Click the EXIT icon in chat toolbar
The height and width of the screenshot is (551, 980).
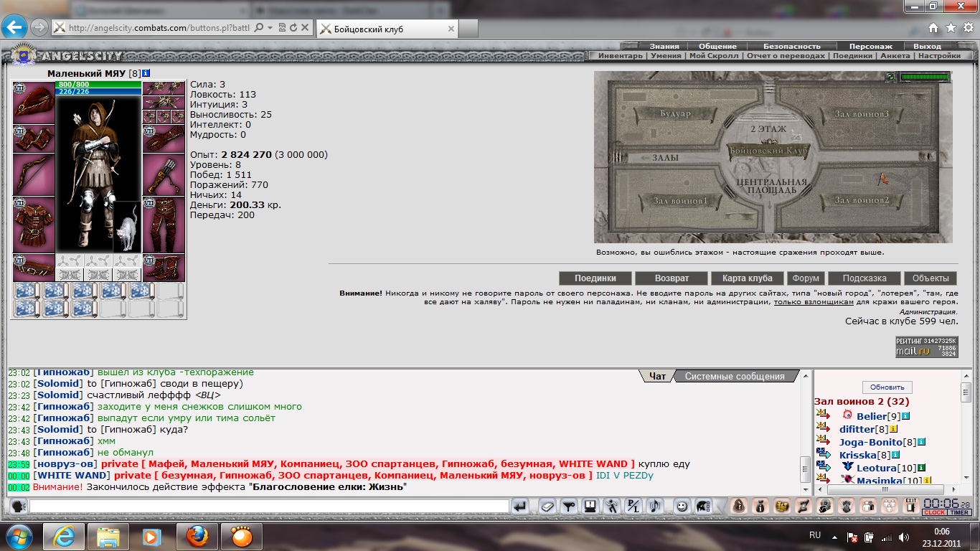(x=911, y=506)
